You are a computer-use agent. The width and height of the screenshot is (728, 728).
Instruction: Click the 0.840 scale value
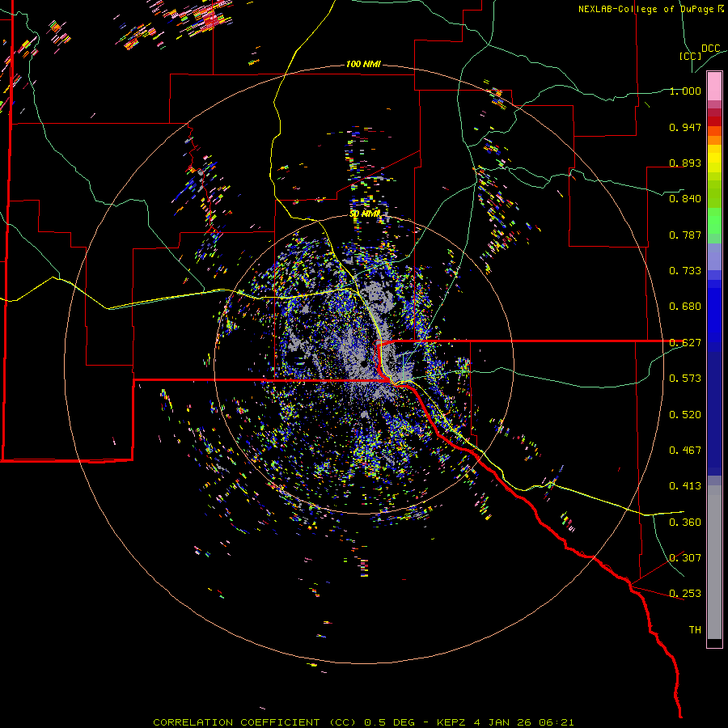(x=685, y=199)
